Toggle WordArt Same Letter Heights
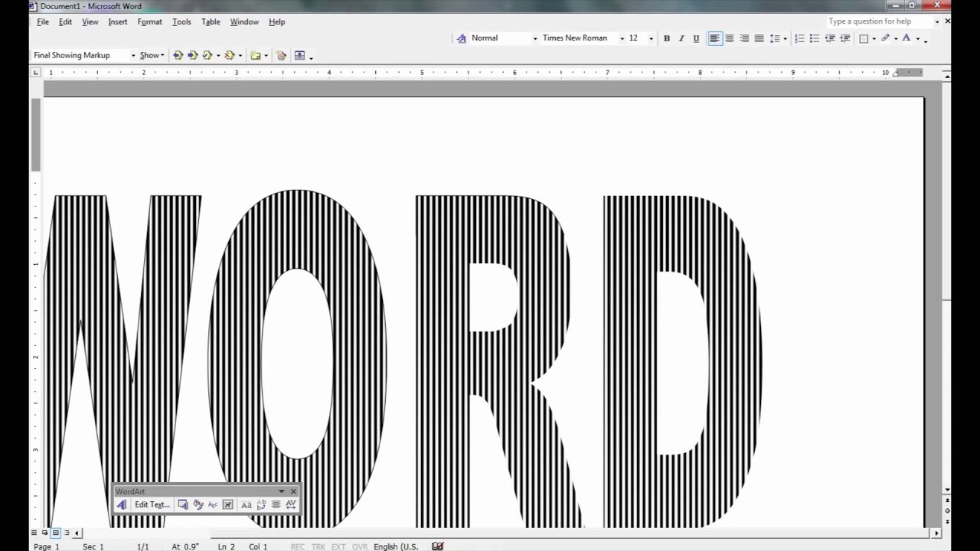Image resolution: width=980 pixels, height=551 pixels. click(247, 505)
